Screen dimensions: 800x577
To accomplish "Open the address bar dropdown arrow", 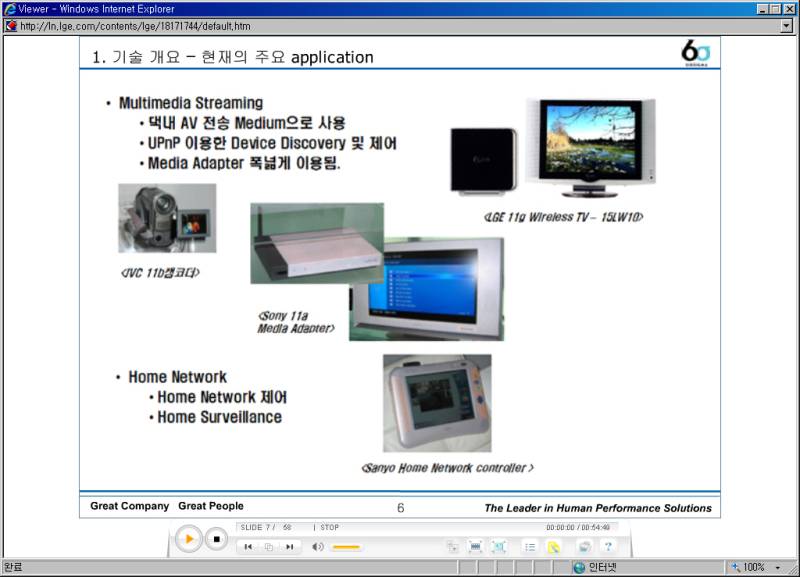I will [x=787, y=26].
